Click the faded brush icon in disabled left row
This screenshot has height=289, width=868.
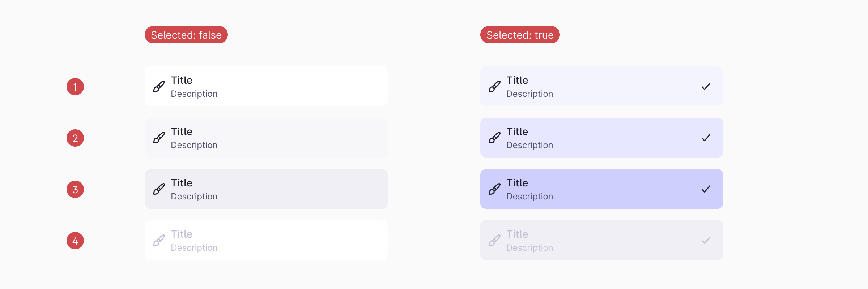click(158, 240)
